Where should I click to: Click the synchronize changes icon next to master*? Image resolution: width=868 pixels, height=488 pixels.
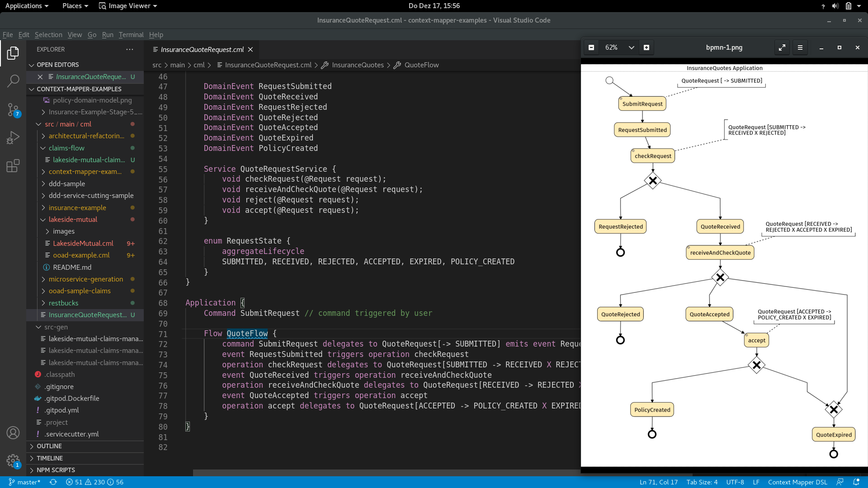pyautogui.click(x=53, y=482)
